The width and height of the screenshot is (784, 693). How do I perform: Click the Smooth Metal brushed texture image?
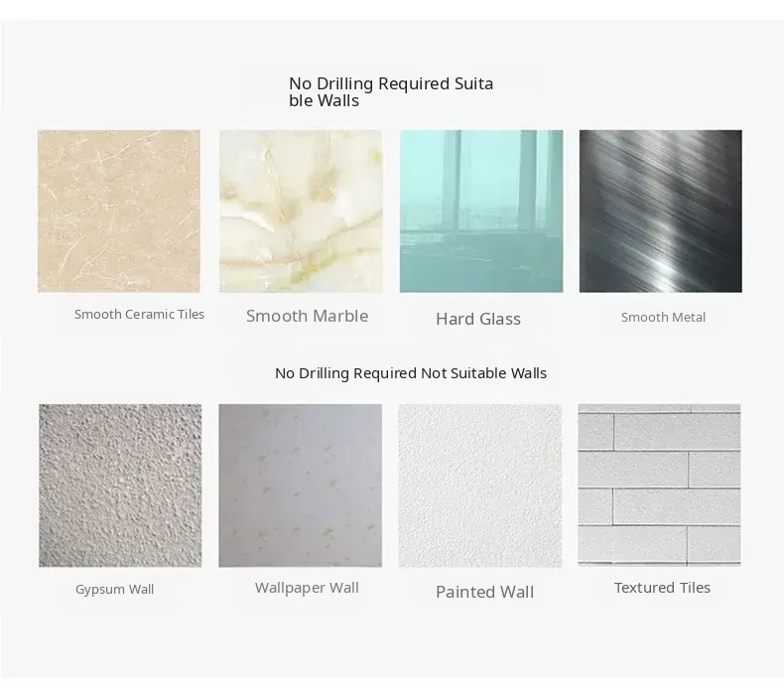coord(661,211)
